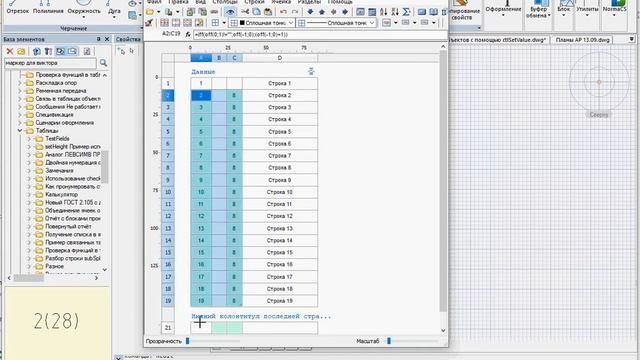Image resolution: width=640 pixels, height=360 pixels.
Task: Expand the Калькулятор folder
Action: pyautogui.click(x=29, y=195)
